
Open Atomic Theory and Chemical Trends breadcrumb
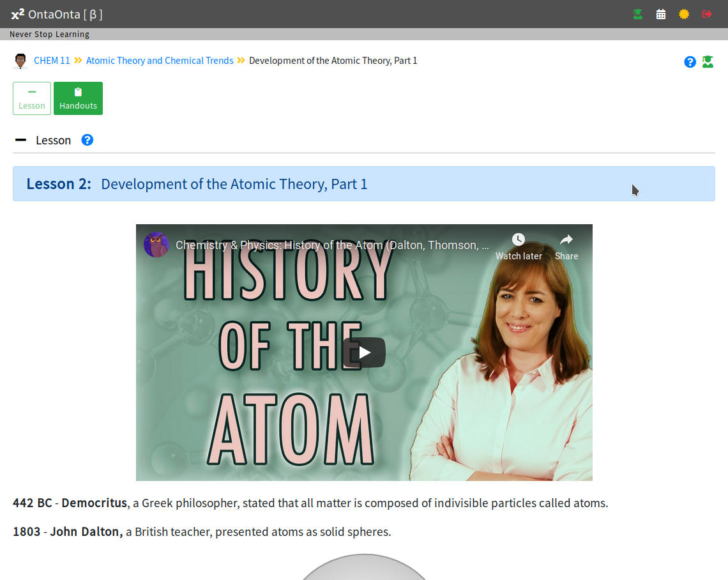(160, 61)
